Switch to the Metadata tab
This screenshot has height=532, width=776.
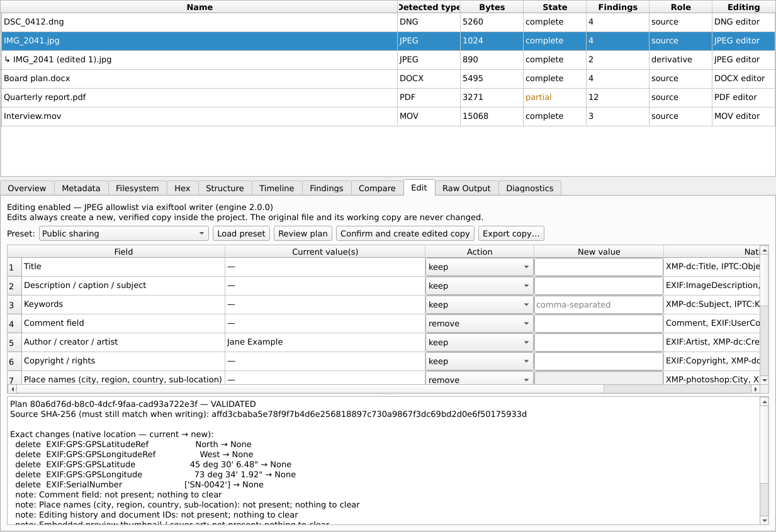click(x=81, y=188)
